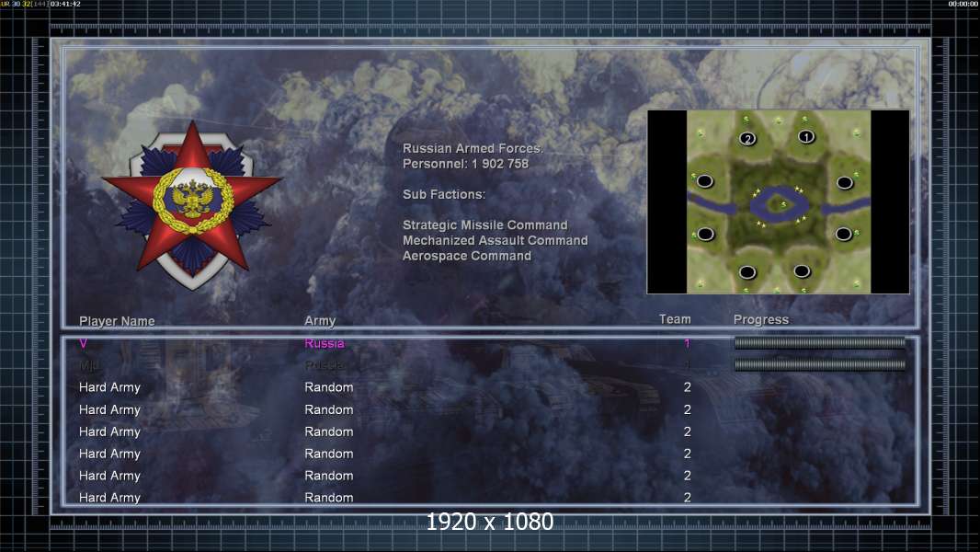Click the 00:00:00 timer in the corner
This screenshot has width=980, height=552.
point(963,4)
